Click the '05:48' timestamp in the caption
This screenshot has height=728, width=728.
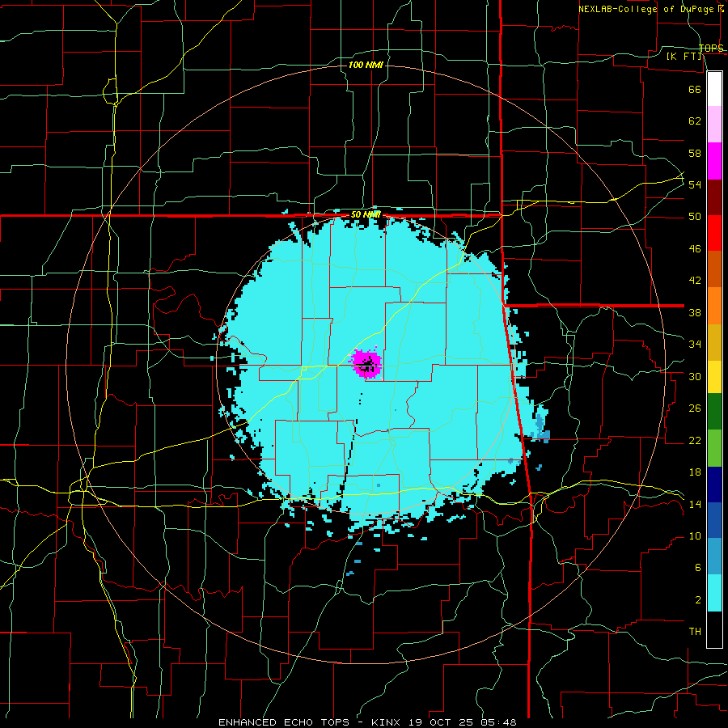pos(498,722)
